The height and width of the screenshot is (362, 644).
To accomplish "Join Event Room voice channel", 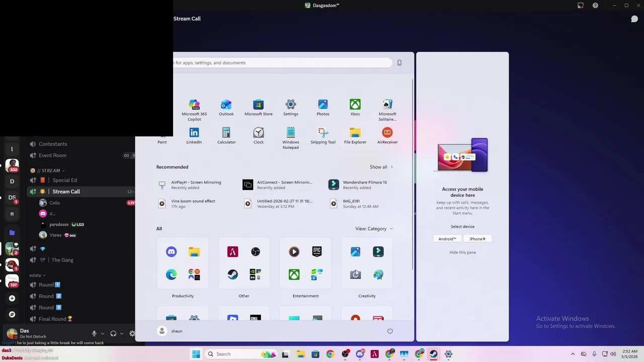I will 53,155.
